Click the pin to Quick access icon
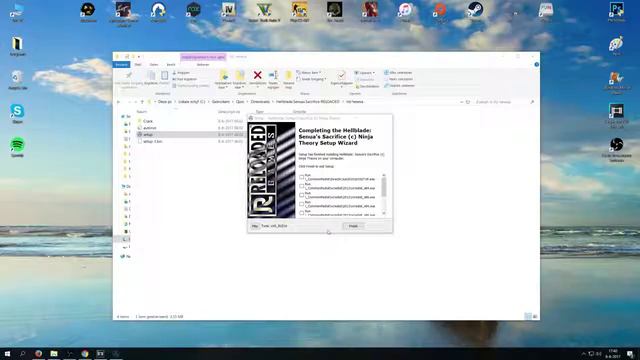This screenshot has width=640, height=360. coord(129,76)
